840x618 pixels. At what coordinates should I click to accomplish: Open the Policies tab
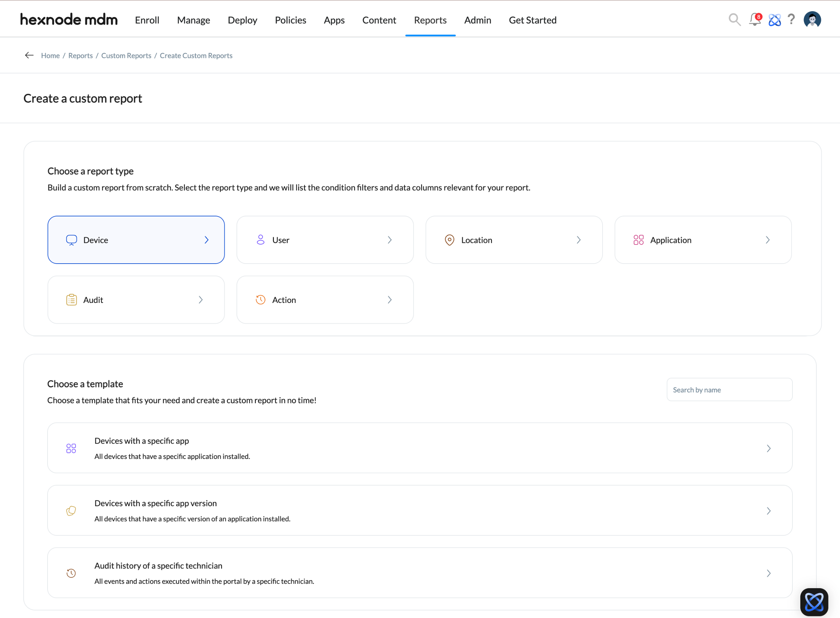[290, 20]
